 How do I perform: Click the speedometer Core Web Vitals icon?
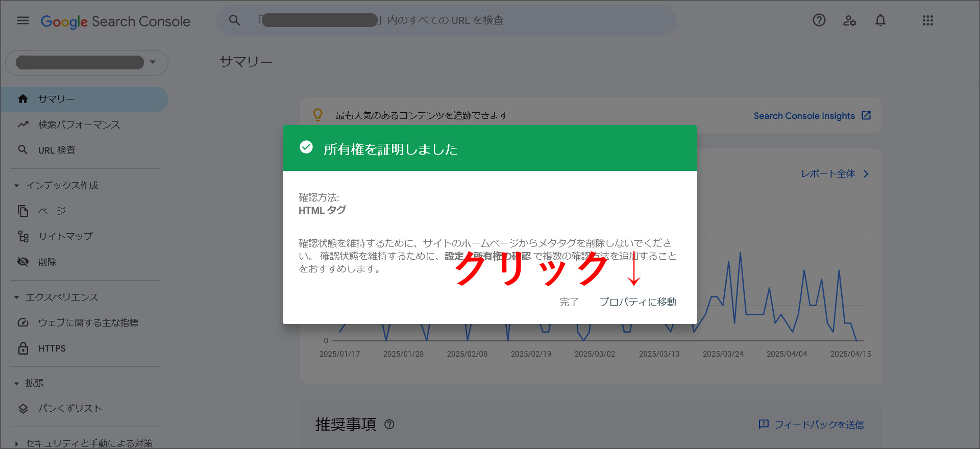(x=23, y=322)
